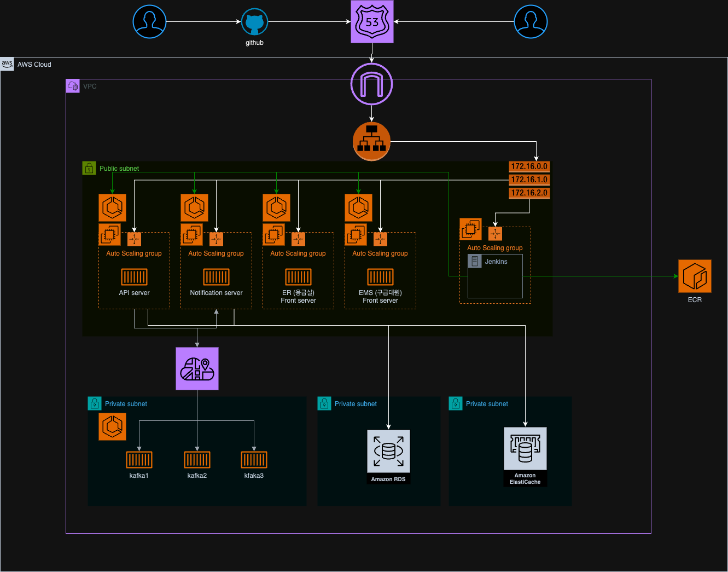The height and width of the screenshot is (572, 728).
Task: Select the 'Jenkins' label
Action: [496, 262]
